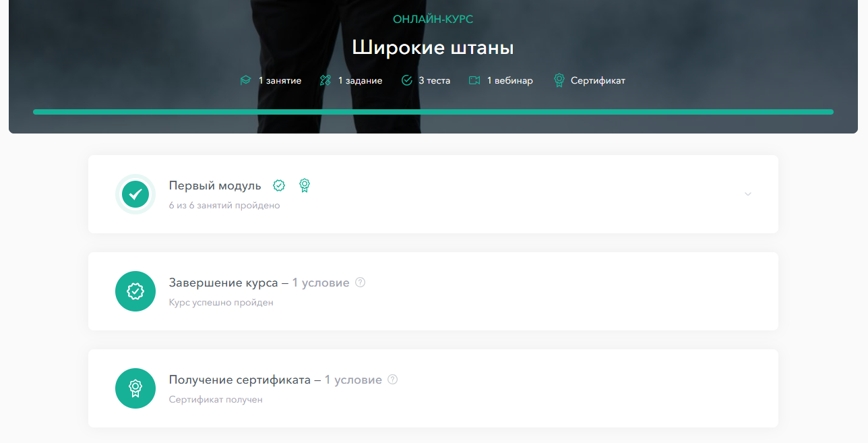
Task: Click the green course progress bar
Action: [433, 112]
